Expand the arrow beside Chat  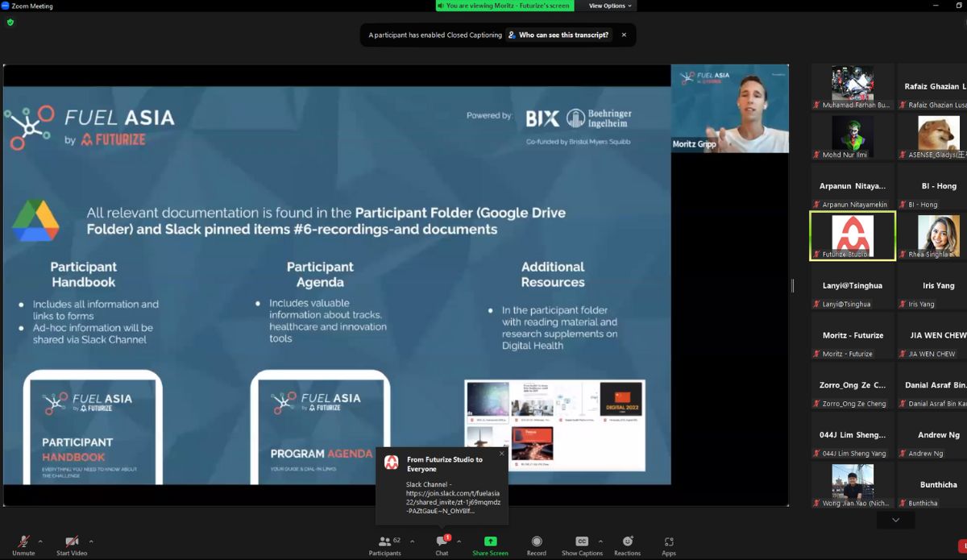coord(459,541)
